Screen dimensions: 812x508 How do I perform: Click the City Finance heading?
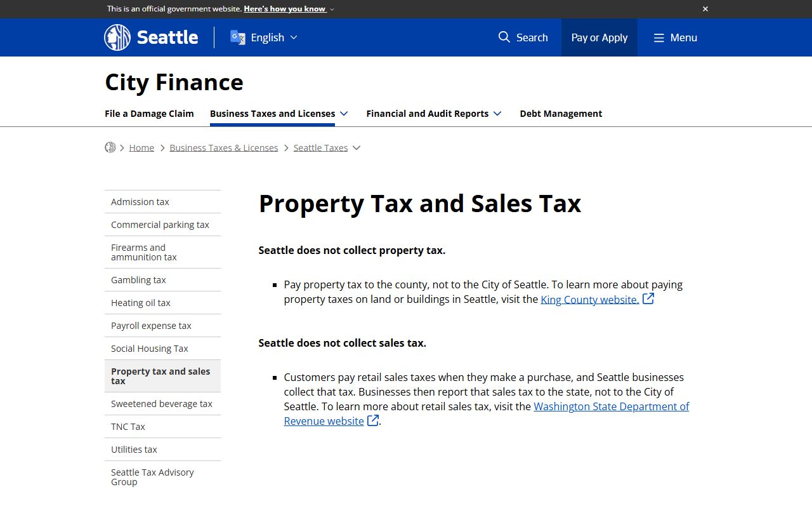click(174, 82)
